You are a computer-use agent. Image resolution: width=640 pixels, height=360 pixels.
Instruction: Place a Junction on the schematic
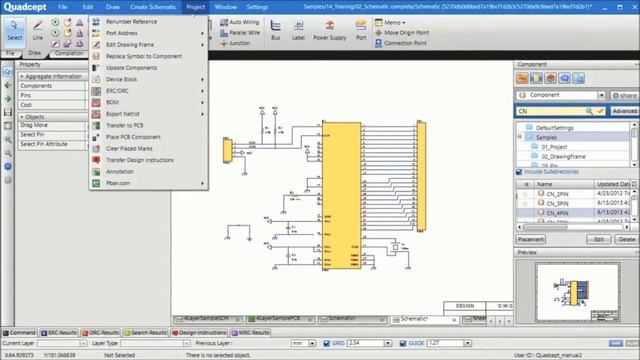[236, 43]
